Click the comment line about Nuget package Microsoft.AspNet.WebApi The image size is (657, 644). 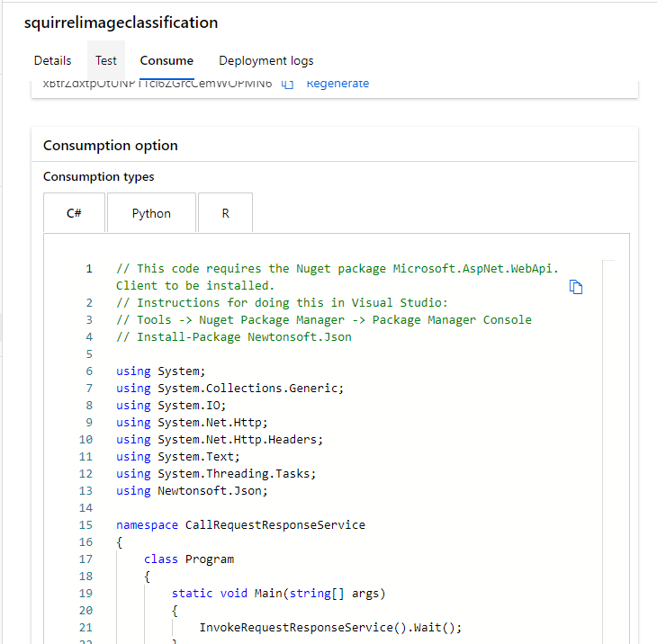[x=337, y=277]
